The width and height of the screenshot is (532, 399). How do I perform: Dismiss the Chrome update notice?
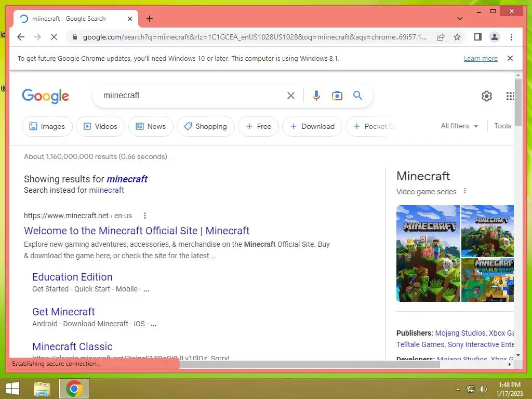[510, 58]
